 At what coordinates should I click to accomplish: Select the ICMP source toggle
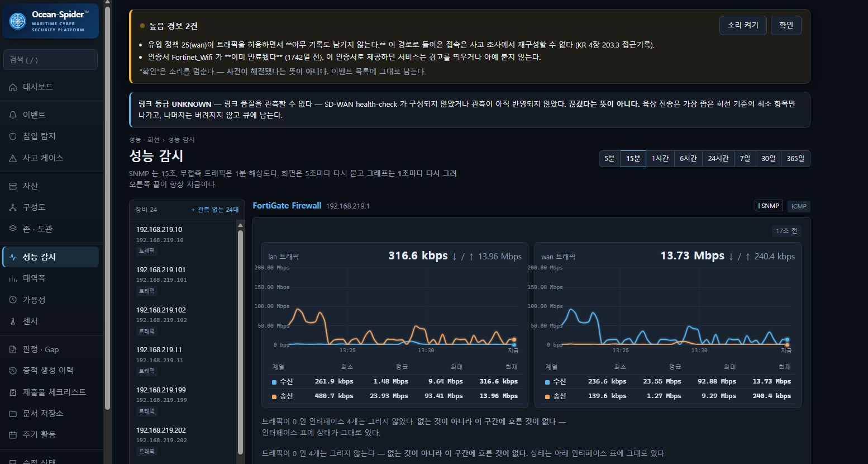pyautogui.click(x=799, y=206)
